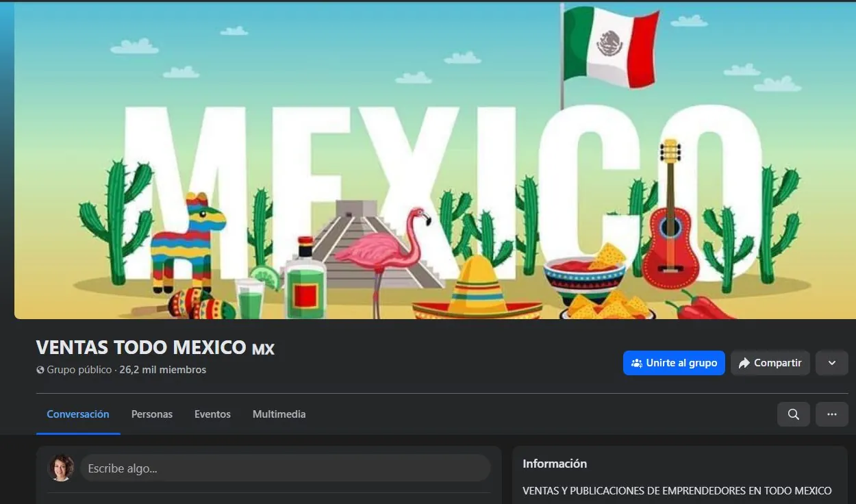Click the globe icon next to Grupo público
Viewport: 856px width, 504px height.
[x=40, y=370]
